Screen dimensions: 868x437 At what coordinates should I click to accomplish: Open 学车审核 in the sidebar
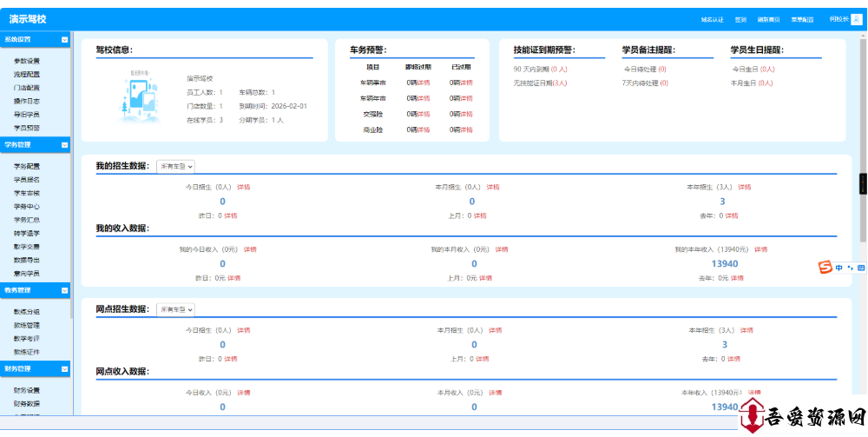click(27, 193)
